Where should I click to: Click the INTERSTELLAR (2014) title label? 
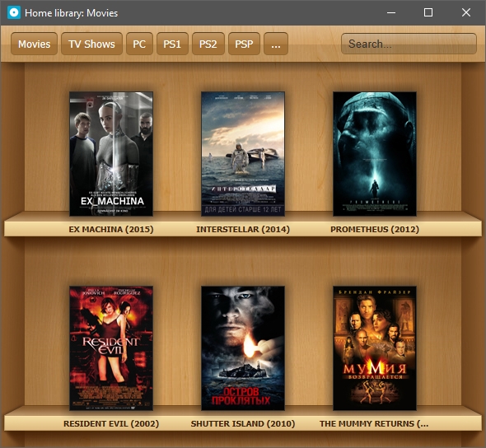coord(243,229)
